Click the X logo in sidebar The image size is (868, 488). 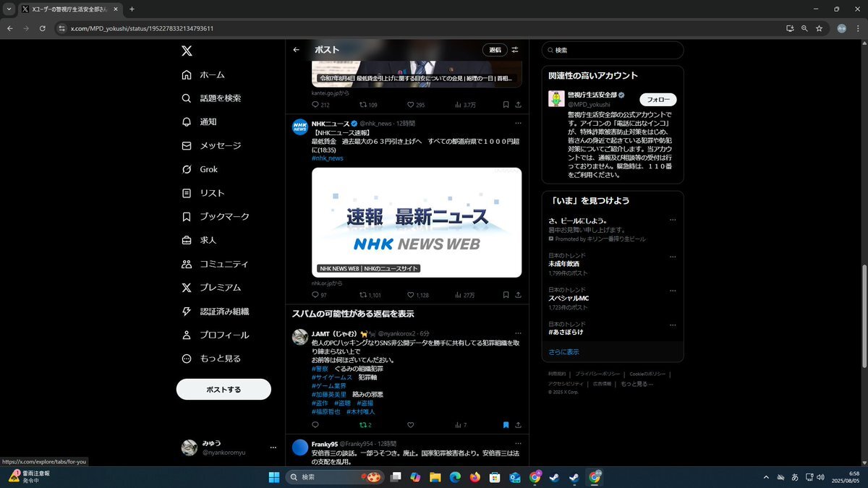pyautogui.click(x=187, y=51)
